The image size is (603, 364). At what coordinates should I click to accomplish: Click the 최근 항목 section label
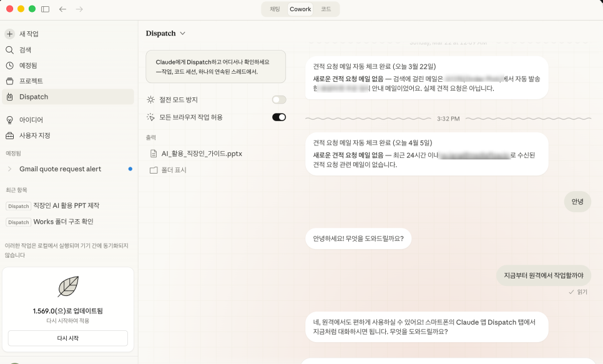[16, 190]
